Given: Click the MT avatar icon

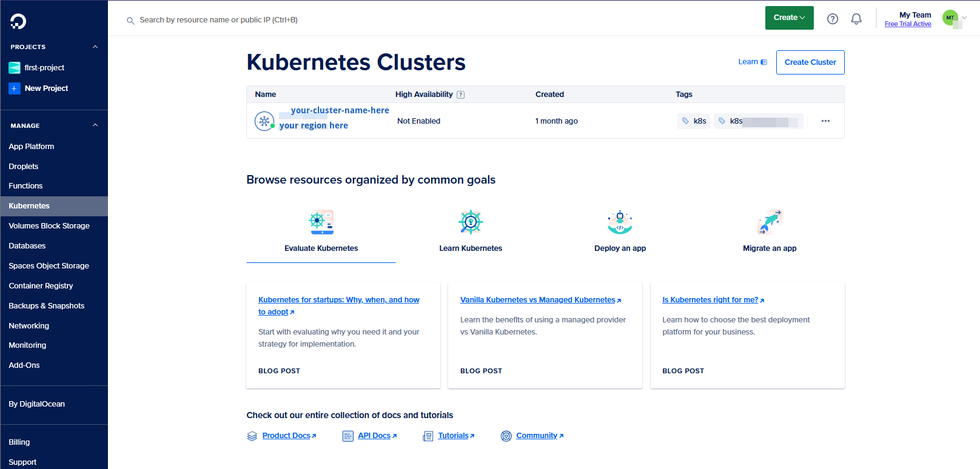Looking at the screenshot, I should (950, 18).
